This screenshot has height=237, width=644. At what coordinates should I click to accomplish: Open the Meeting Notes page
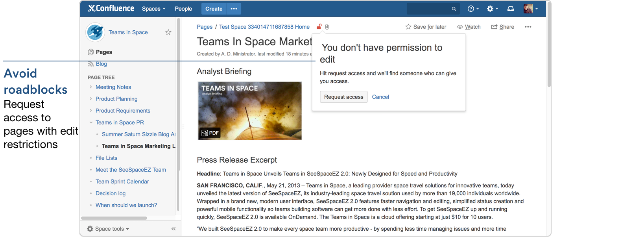[x=113, y=87]
